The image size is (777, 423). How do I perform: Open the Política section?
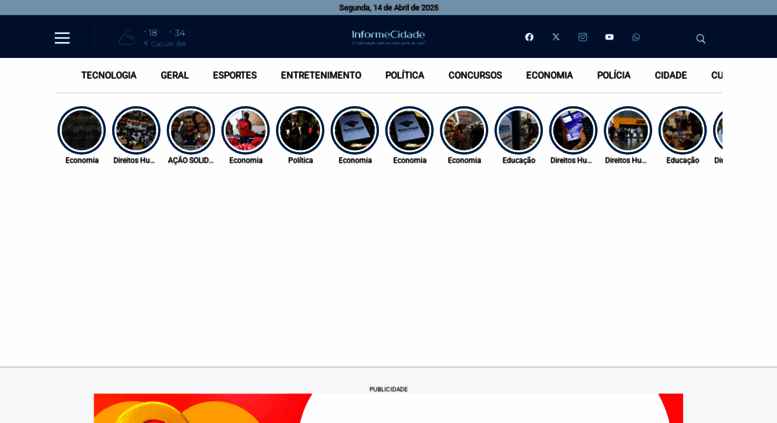pos(405,75)
